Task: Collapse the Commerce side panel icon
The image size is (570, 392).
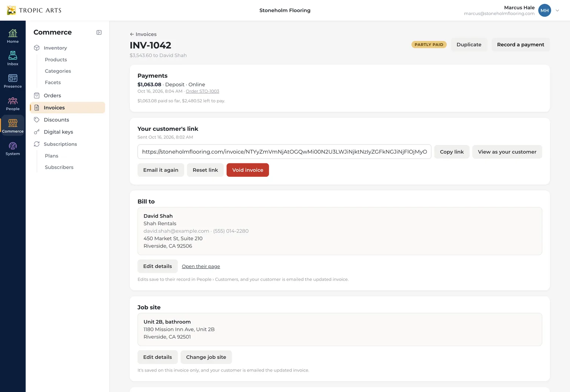Action: click(99, 33)
